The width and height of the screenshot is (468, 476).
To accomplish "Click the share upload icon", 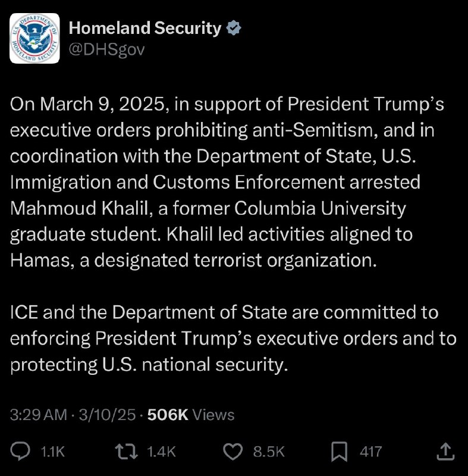I will coord(445,452).
